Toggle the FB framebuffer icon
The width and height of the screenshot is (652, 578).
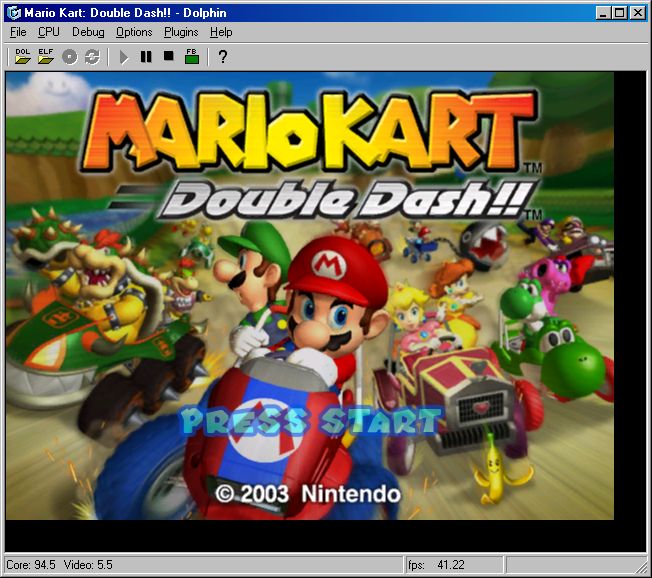(192, 56)
